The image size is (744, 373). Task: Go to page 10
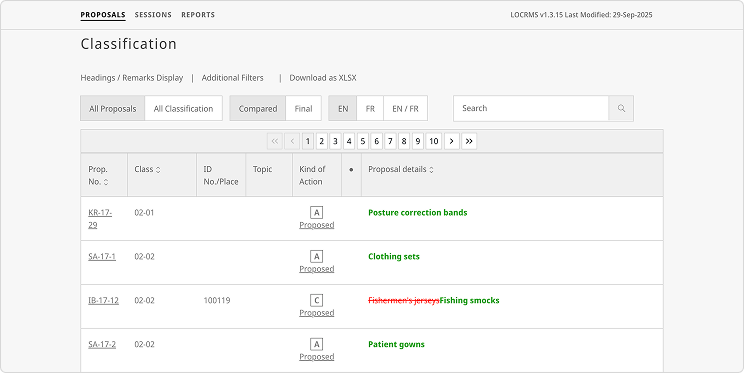tap(434, 141)
